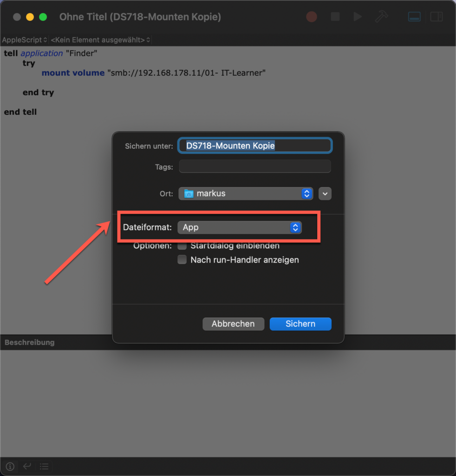Click the 'mount volume' line in the script
The height and width of the screenshot is (476, 456).
(x=153, y=73)
